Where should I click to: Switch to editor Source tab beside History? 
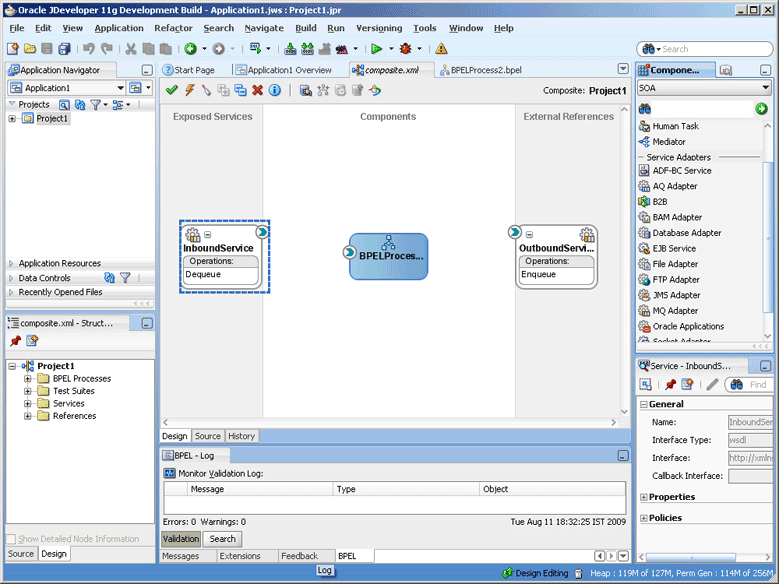[207, 436]
